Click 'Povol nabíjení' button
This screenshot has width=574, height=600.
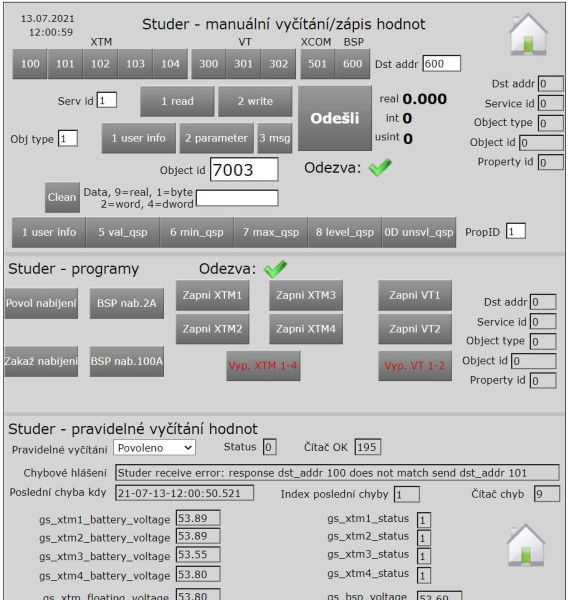[41, 303]
